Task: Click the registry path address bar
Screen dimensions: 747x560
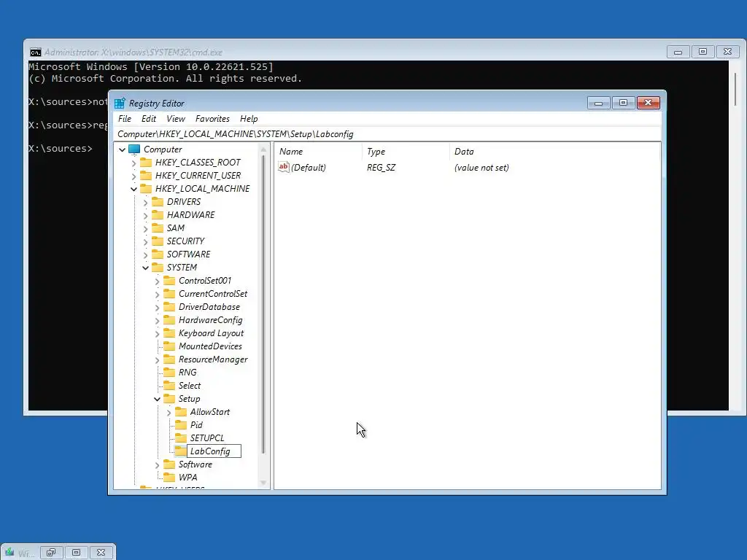Action: (x=387, y=134)
